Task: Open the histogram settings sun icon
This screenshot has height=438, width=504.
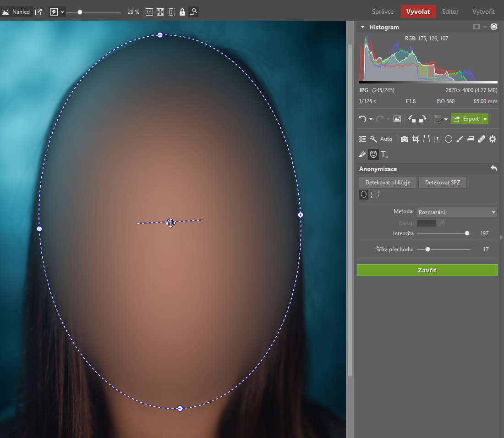Action: coord(494,27)
